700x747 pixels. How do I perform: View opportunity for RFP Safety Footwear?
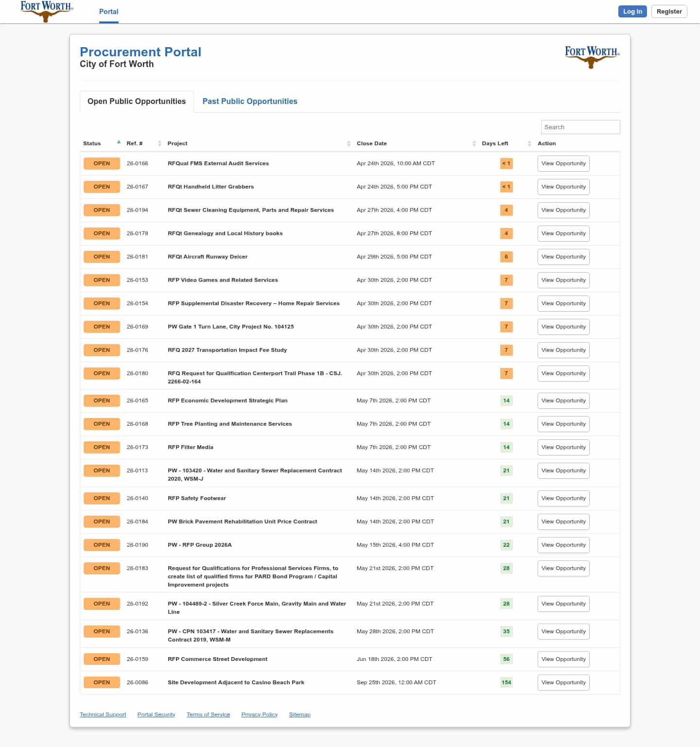tap(563, 498)
